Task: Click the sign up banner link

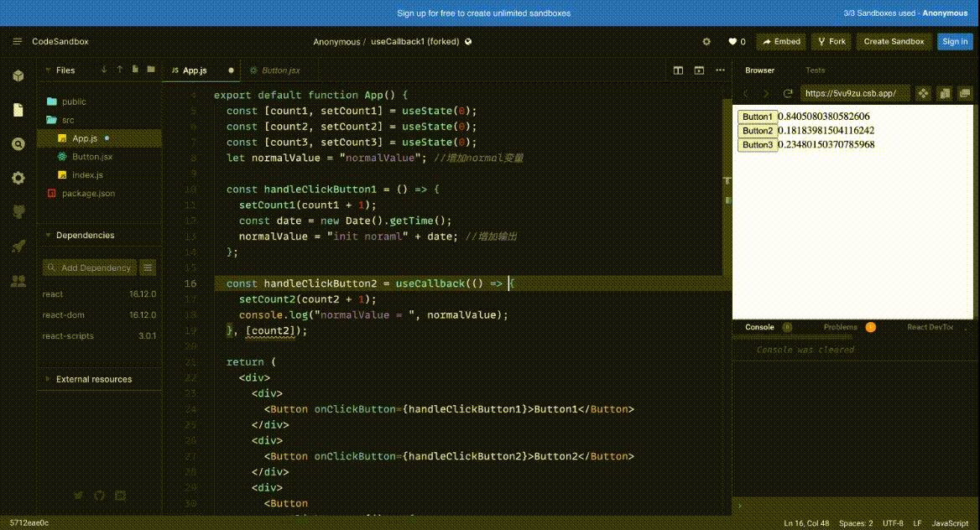Action: [484, 13]
